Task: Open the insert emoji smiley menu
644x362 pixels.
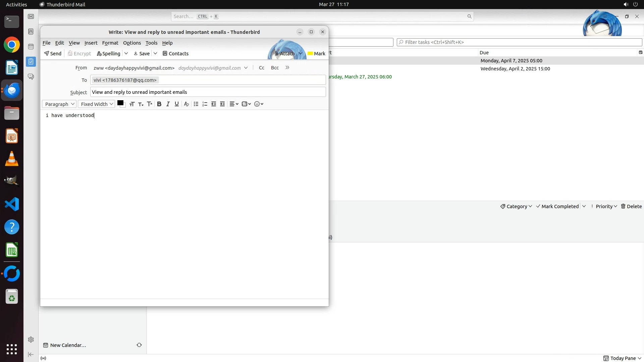Action: pyautogui.click(x=259, y=104)
